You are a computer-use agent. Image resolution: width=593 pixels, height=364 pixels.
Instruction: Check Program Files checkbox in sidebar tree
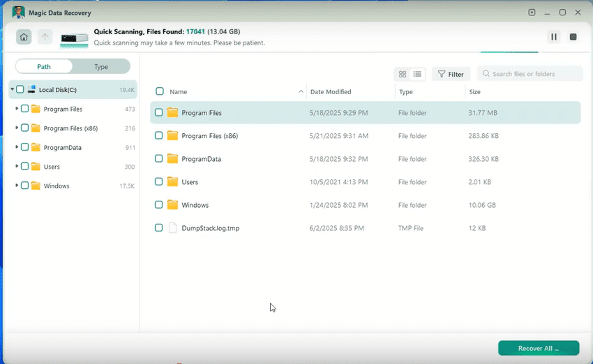tap(24, 109)
